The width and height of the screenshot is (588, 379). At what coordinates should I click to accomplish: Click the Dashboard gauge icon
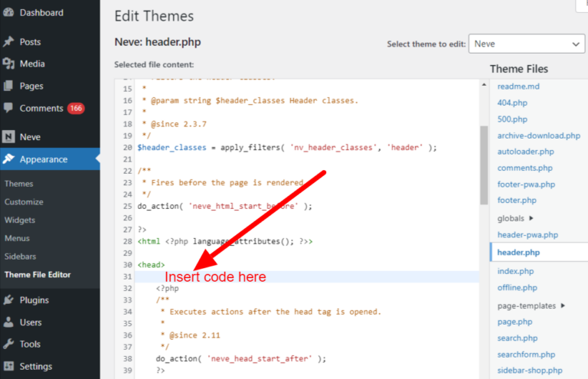(8, 13)
